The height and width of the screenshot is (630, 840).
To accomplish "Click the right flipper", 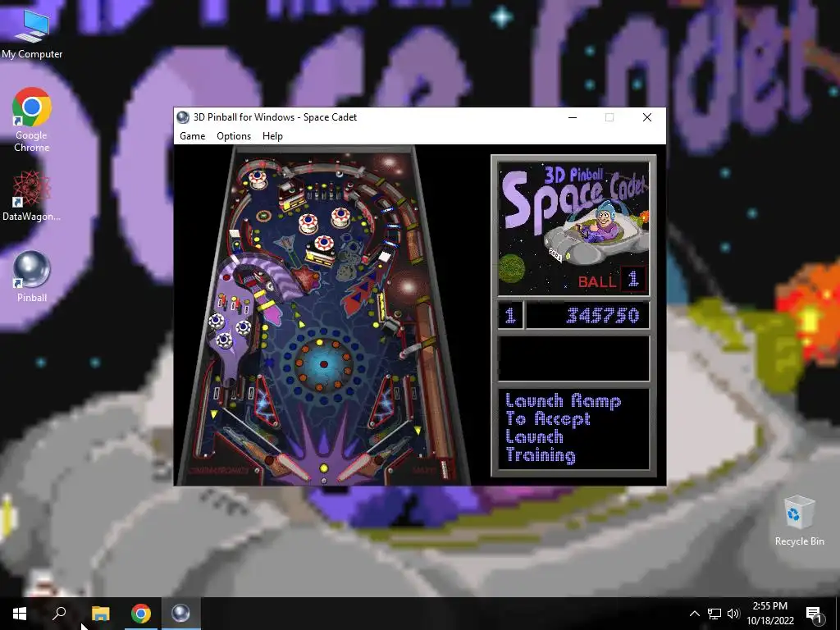I will [360, 466].
